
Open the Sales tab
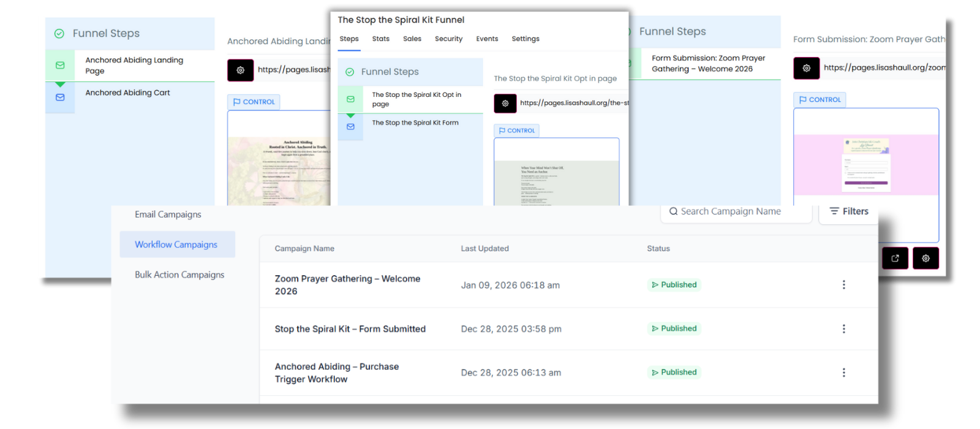(412, 39)
